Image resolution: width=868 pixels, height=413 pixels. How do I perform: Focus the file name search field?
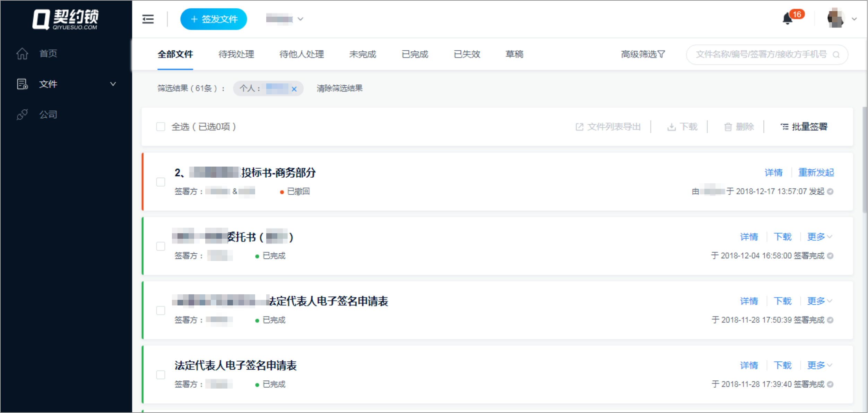click(761, 54)
